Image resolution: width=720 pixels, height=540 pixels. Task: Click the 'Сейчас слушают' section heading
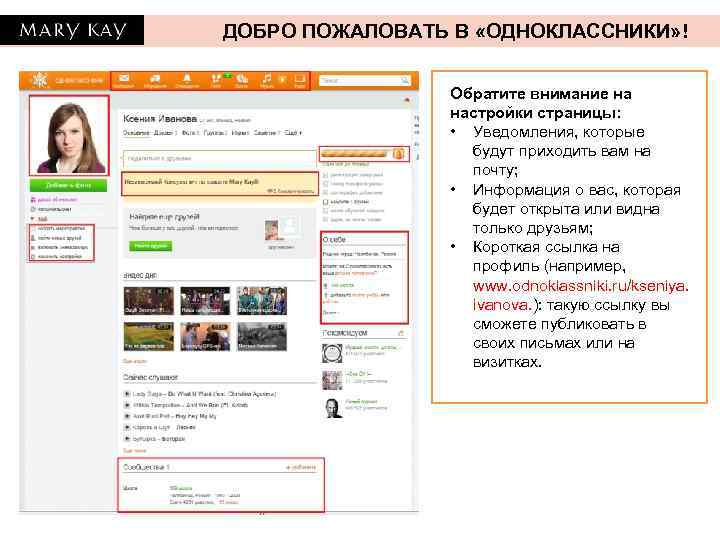tap(150, 377)
